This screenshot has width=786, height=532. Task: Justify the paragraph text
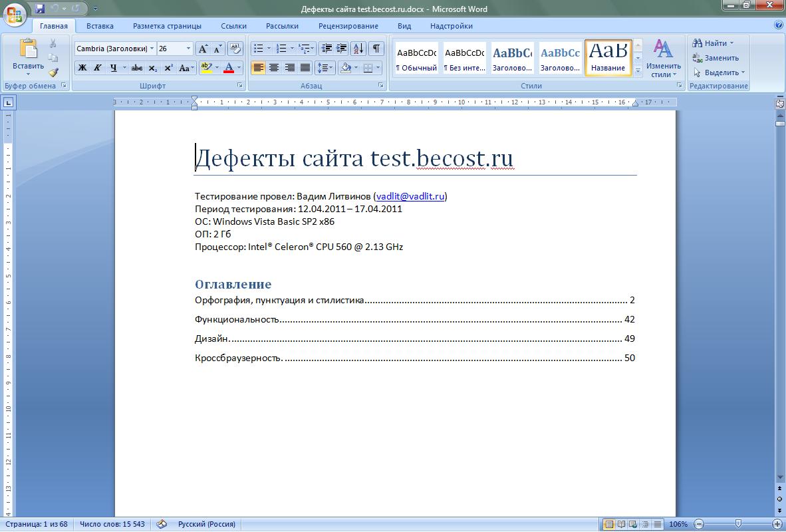click(x=305, y=68)
